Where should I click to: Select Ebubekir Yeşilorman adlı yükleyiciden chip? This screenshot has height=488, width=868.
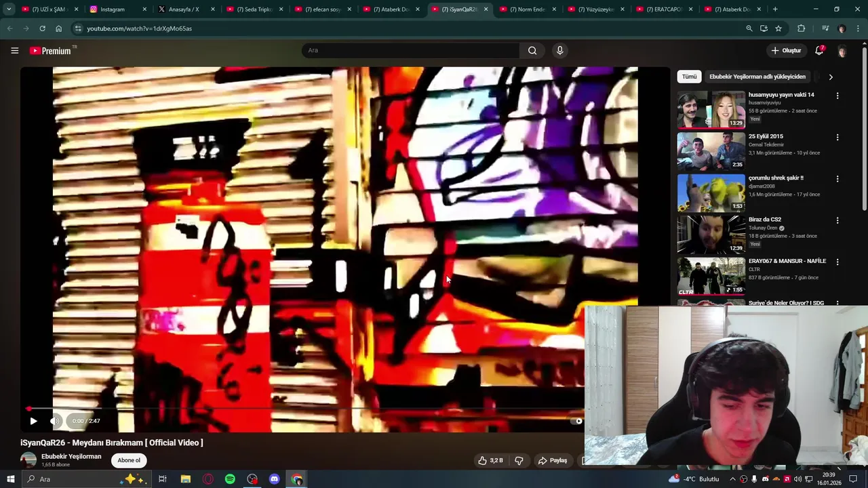tap(757, 77)
